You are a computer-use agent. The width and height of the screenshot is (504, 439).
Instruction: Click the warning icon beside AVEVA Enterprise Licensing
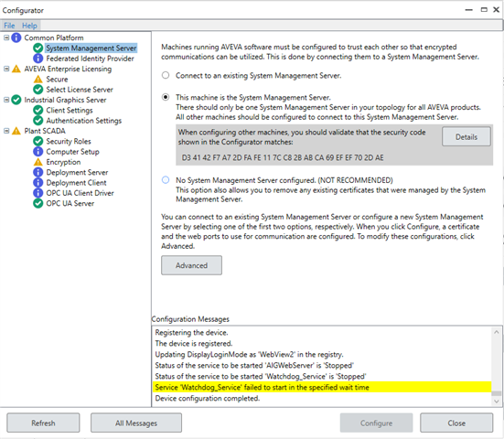point(16,69)
